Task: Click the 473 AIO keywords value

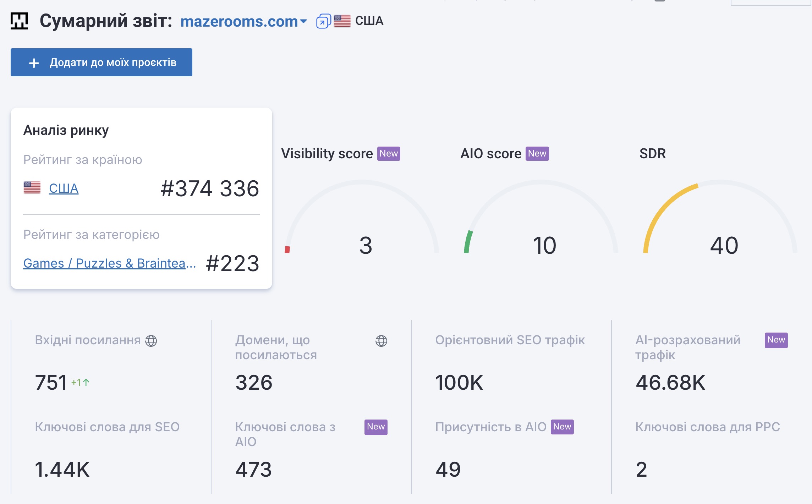Action: coord(254,469)
